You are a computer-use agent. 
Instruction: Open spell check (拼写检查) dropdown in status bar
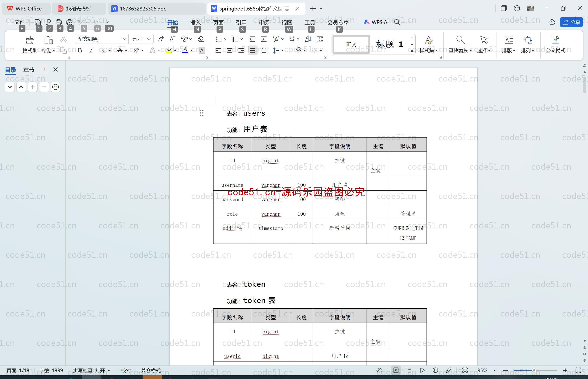click(91, 370)
